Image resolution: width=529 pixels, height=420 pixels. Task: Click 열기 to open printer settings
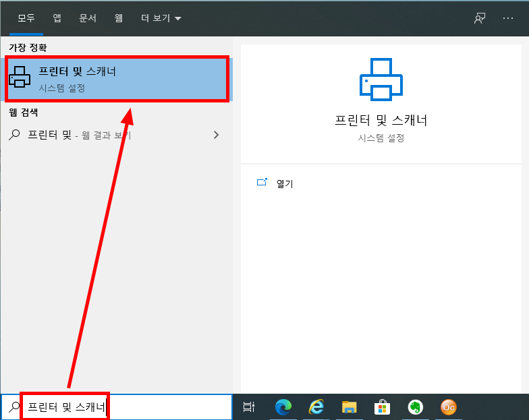[285, 183]
